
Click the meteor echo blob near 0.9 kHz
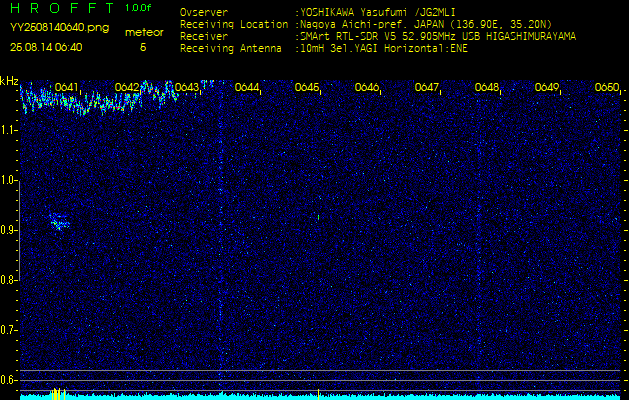pyautogui.click(x=60, y=222)
